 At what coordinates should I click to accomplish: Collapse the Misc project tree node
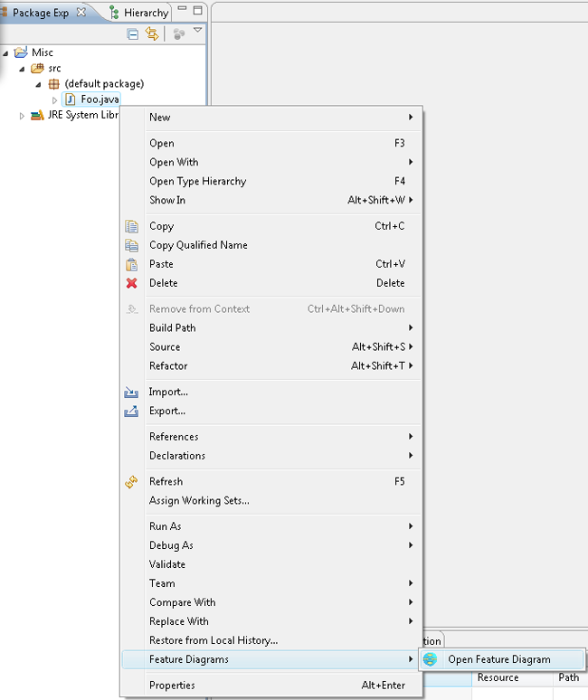[6, 52]
